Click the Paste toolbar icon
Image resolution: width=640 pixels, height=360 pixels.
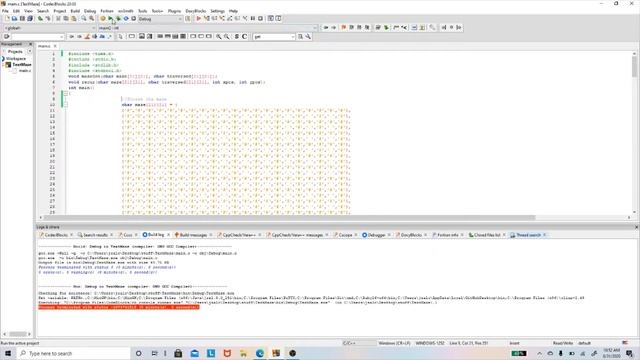[74, 19]
